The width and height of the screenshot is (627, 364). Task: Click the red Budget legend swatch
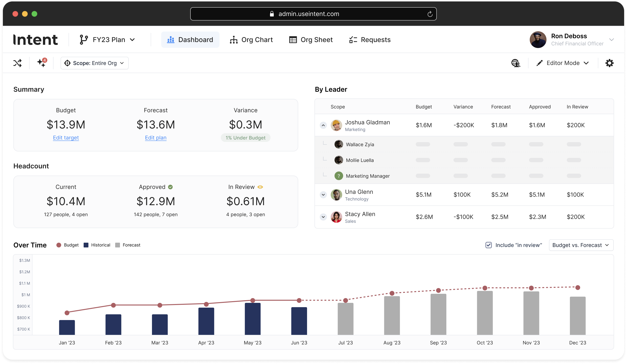tap(59, 245)
